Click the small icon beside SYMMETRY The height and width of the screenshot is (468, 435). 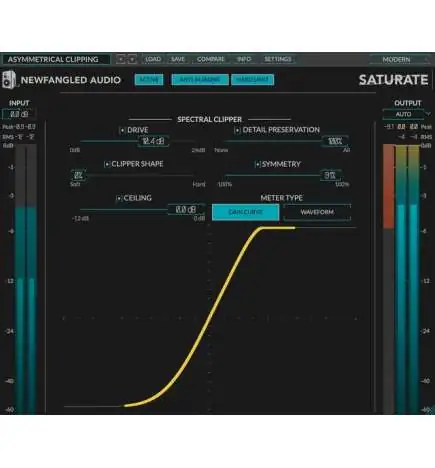point(257,164)
